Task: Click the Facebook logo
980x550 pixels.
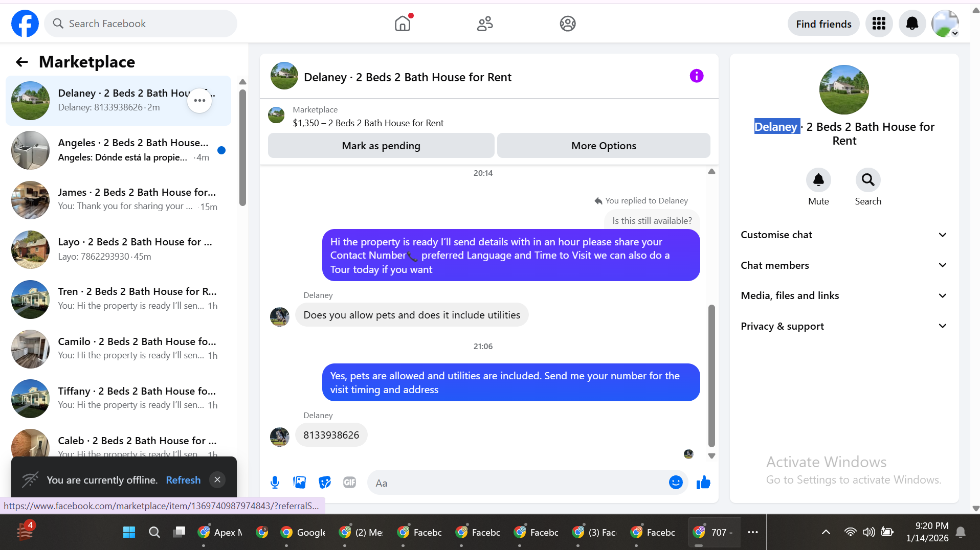Action: click(x=25, y=24)
